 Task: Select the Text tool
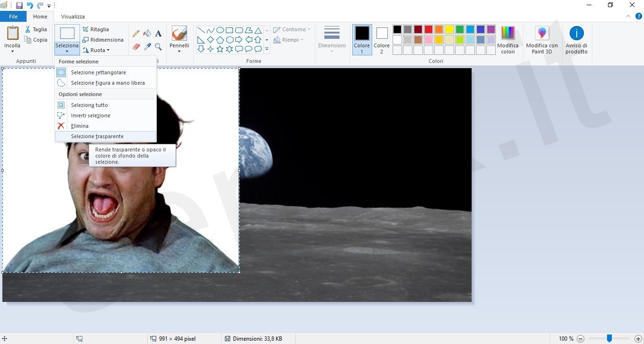tap(158, 33)
